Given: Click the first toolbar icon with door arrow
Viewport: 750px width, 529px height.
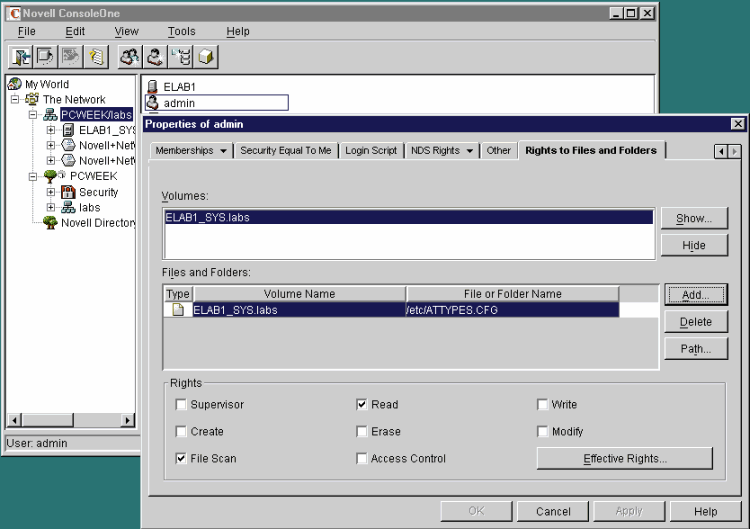Looking at the screenshot, I should pyautogui.click(x=21, y=57).
